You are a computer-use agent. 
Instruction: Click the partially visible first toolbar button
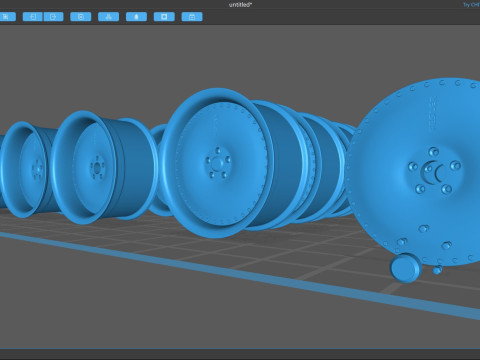pos(7,17)
